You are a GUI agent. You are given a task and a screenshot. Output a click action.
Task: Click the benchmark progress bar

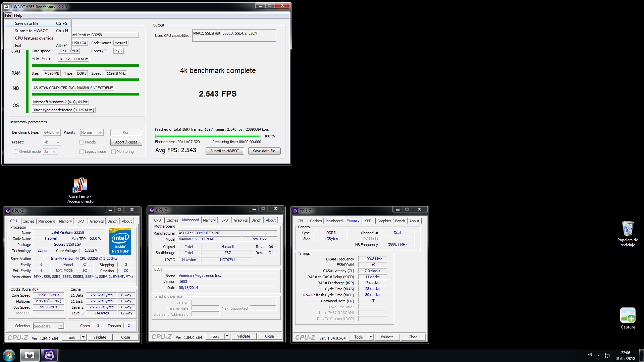tap(208, 136)
